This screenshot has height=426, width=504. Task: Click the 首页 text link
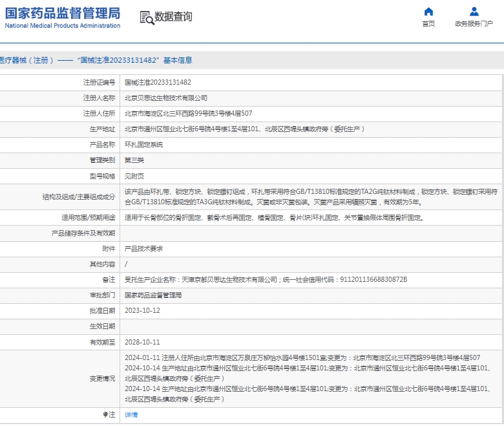coord(428,23)
